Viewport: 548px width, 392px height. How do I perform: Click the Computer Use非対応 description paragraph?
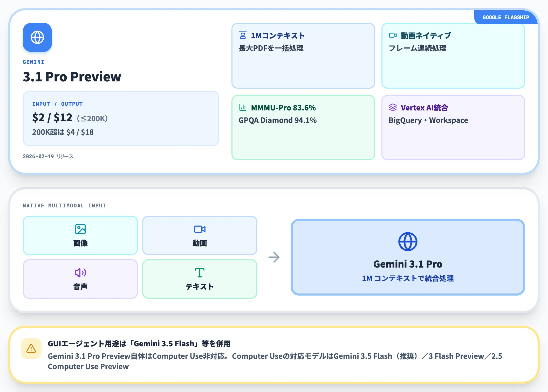[275, 361]
